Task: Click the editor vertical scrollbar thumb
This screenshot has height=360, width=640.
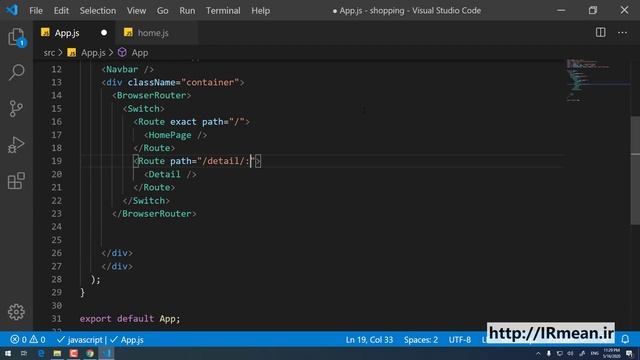Action: click(x=635, y=171)
